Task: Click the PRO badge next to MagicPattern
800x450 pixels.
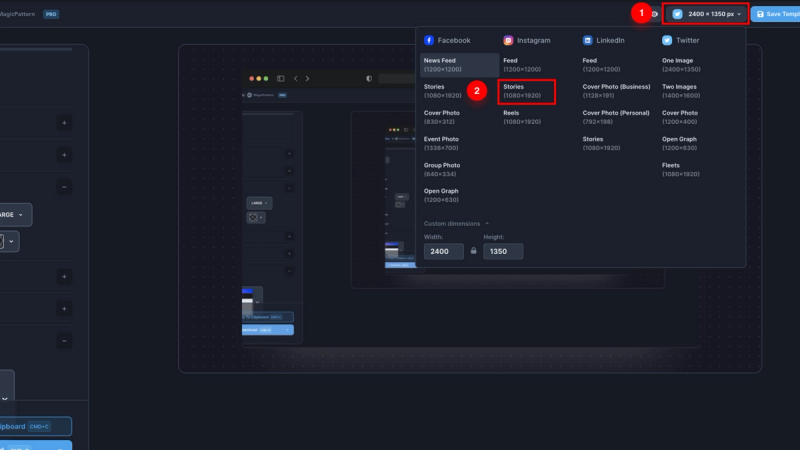Action: 51,14
